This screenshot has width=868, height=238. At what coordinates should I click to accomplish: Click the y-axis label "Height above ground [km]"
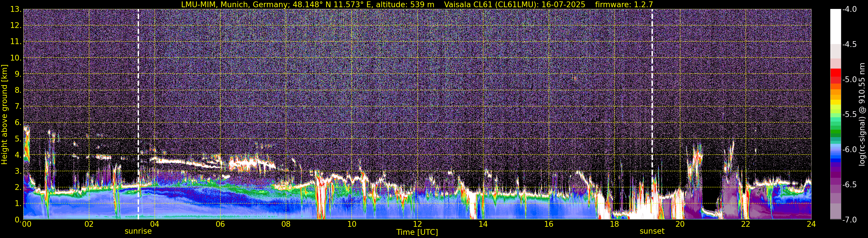[4, 115]
